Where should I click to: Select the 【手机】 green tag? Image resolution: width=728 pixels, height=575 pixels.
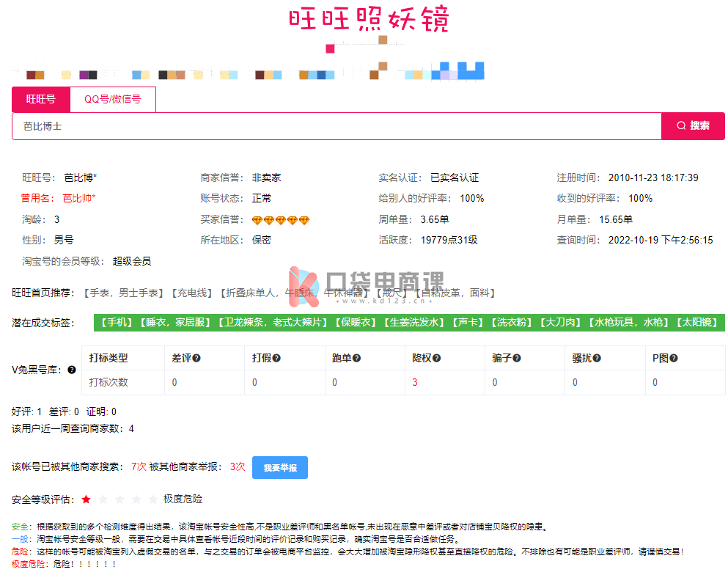pos(117,322)
